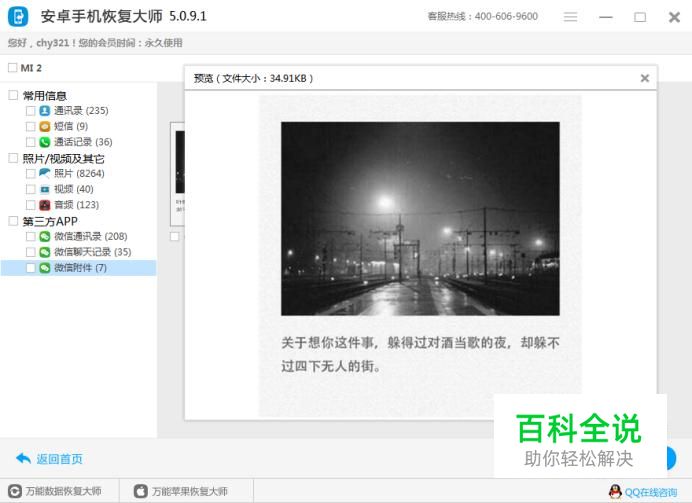This screenshot has height=503, width=692.
Task: Click 返回首页 link
Action: (60, 459)
